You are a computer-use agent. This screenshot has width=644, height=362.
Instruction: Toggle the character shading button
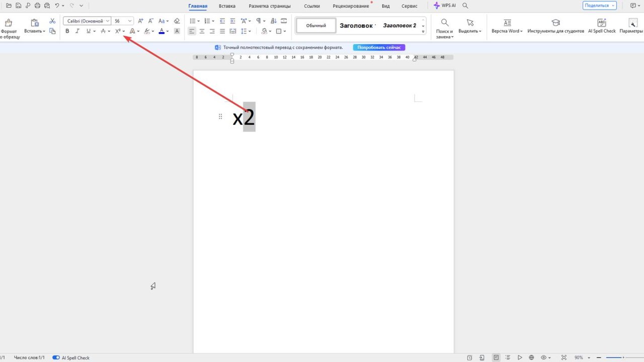click(x=177, y=31)
